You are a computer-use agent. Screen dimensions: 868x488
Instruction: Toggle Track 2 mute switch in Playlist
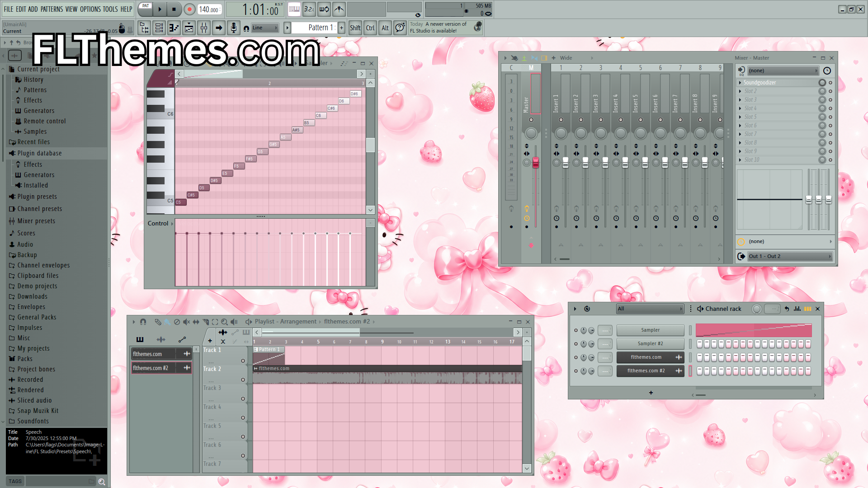point(243,380)
